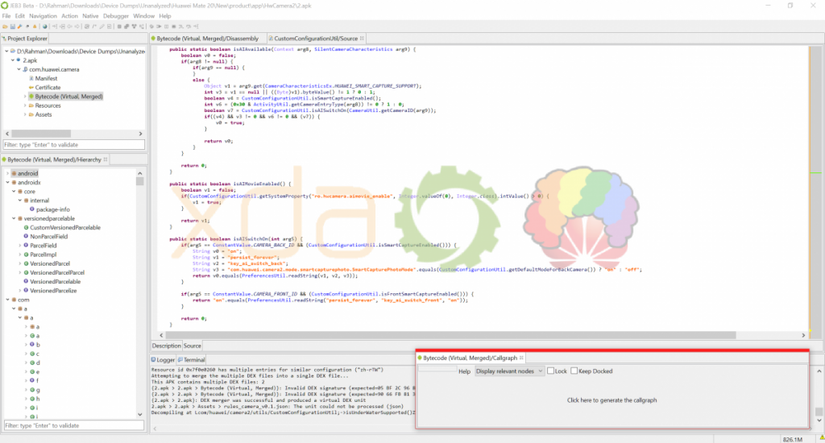
Task: Close the Callgraph panel tab
Action: [x=521, y=358]
